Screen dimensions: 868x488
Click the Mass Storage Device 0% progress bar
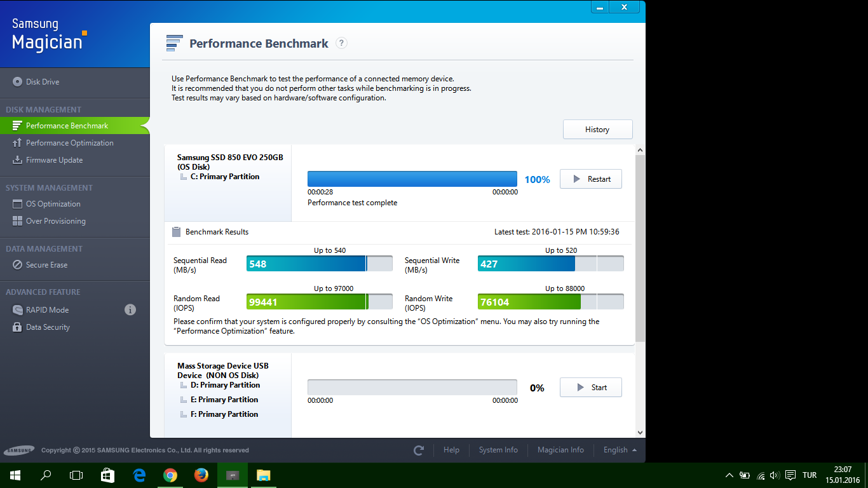(x=412, y=387)
